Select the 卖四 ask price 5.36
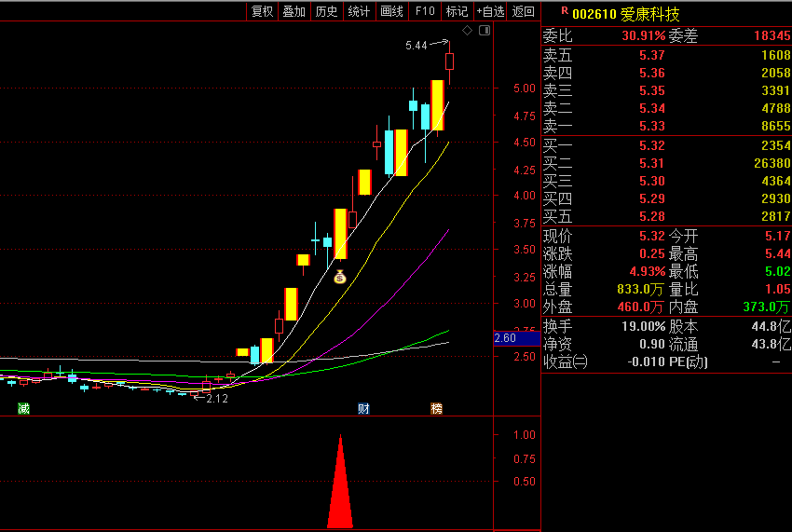 pos(652,73)
